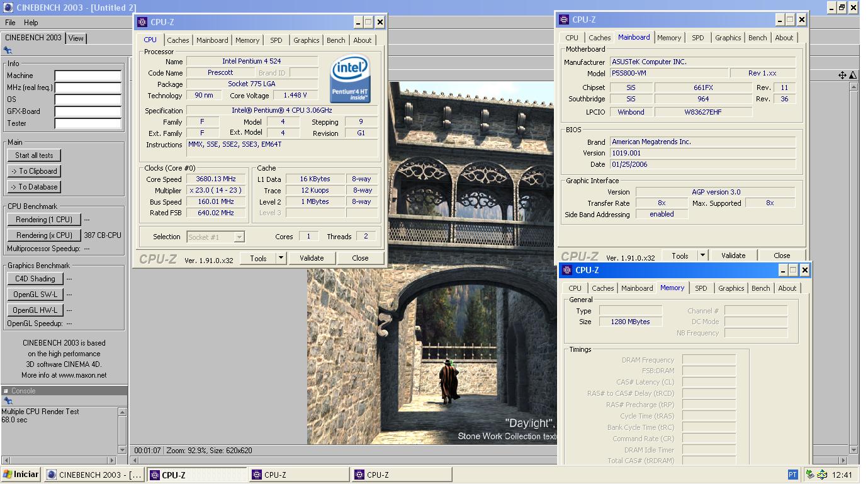Image resolution: width=868 pixels, height=484 pixels.
Task: Click the taskbar clock showing 12:41
Action: [842, 475]
